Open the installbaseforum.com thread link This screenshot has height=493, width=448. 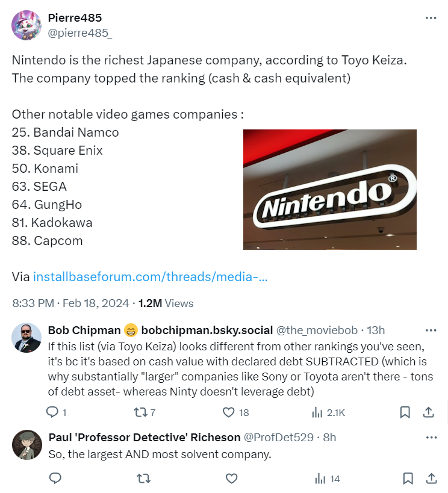tap(150, 277)
